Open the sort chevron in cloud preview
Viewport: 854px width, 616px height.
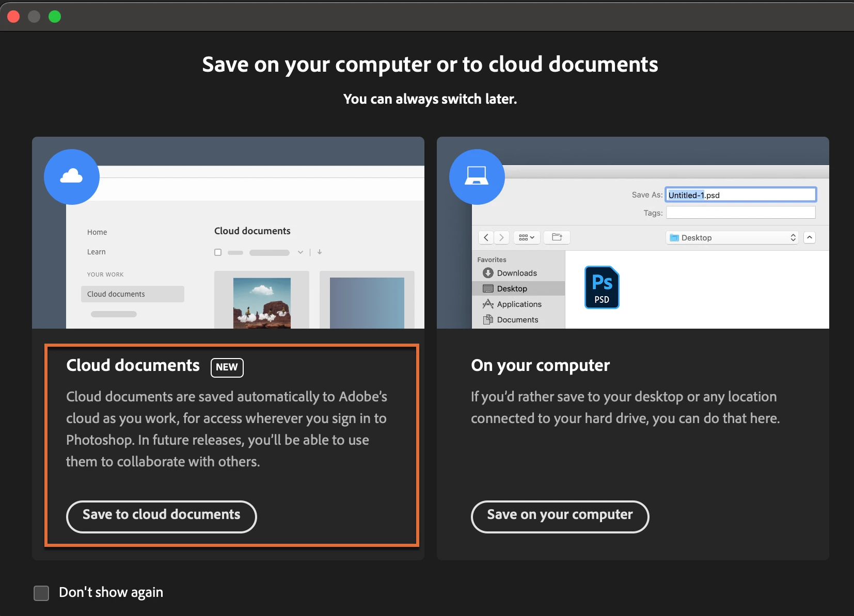[301, 252]
